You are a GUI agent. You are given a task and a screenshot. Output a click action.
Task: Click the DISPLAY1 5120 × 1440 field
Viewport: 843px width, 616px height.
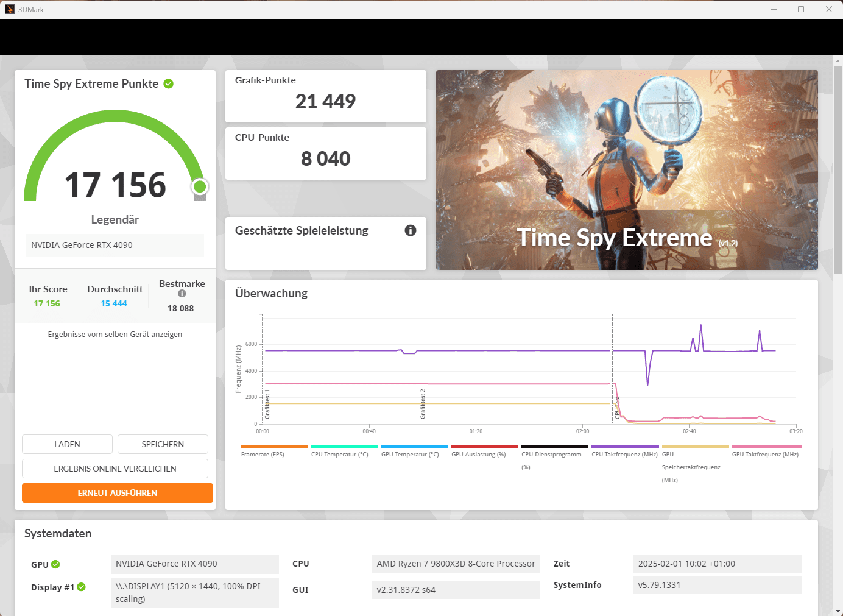pos(195,593)
